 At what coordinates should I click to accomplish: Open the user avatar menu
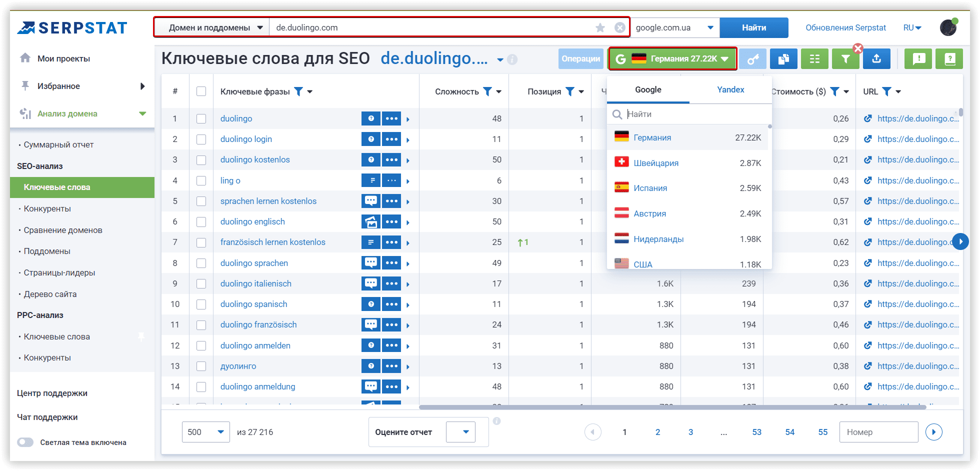948,27
